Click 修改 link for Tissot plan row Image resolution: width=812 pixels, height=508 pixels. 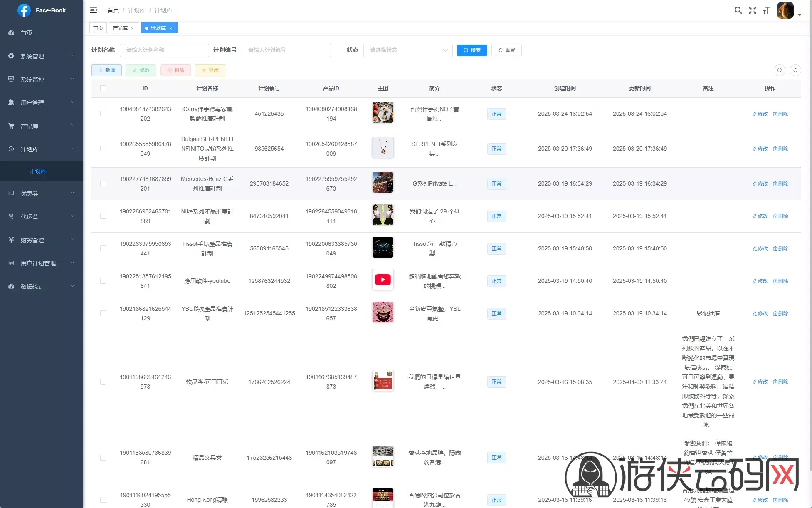pos(760,248)
